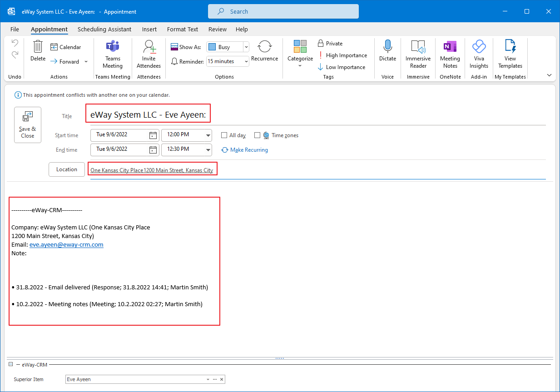
Task: Set High Importance tag
Action: point(342,55)
